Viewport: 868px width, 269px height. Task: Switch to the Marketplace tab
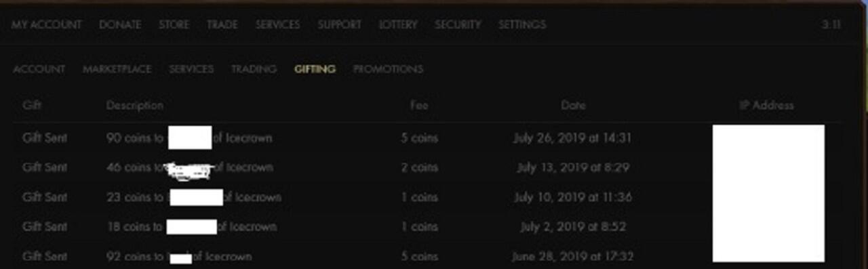click(x=117, y=69)
